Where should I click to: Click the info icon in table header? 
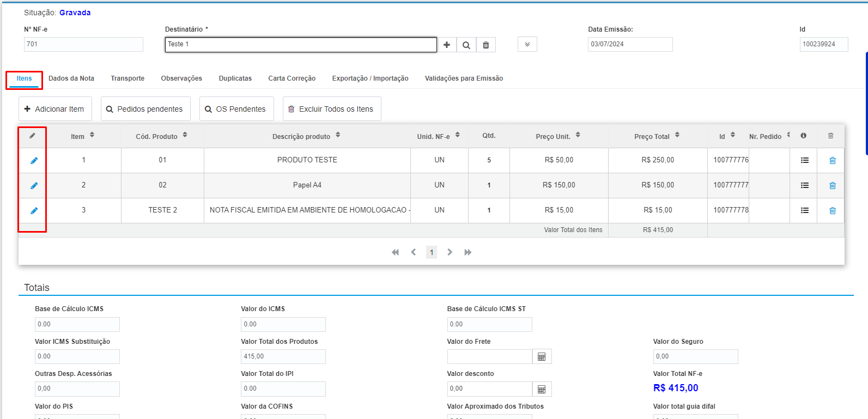803,136
